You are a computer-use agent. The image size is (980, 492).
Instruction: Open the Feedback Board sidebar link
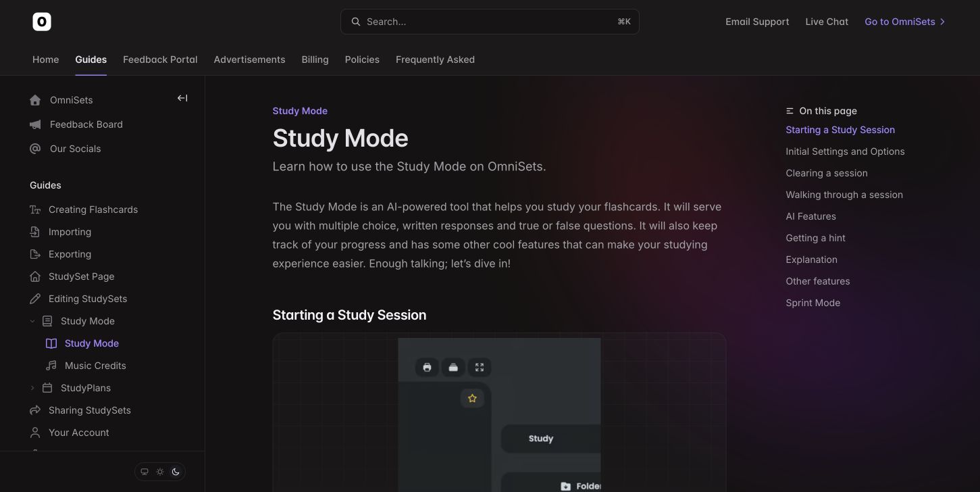[86, 124]
